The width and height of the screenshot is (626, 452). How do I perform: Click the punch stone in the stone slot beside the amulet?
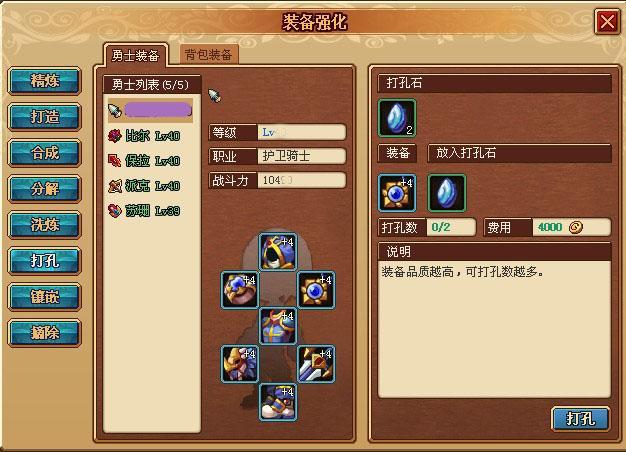tap(447, 193)
